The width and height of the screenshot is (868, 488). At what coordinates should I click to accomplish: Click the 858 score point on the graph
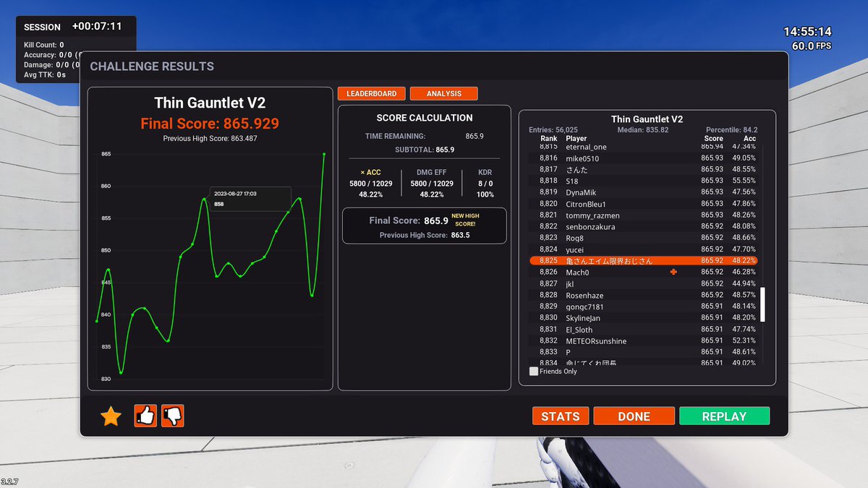coord(205,200)
